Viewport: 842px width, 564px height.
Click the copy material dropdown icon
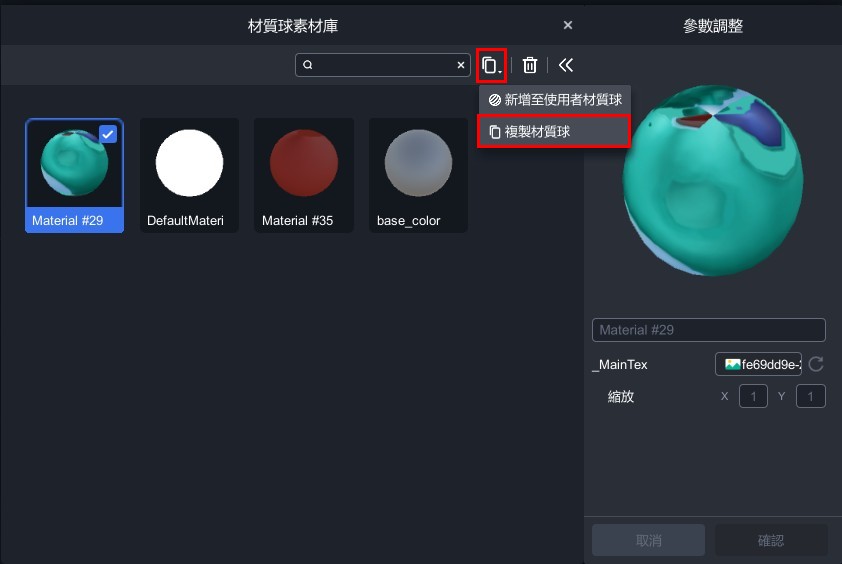click(x=491, y=65)
